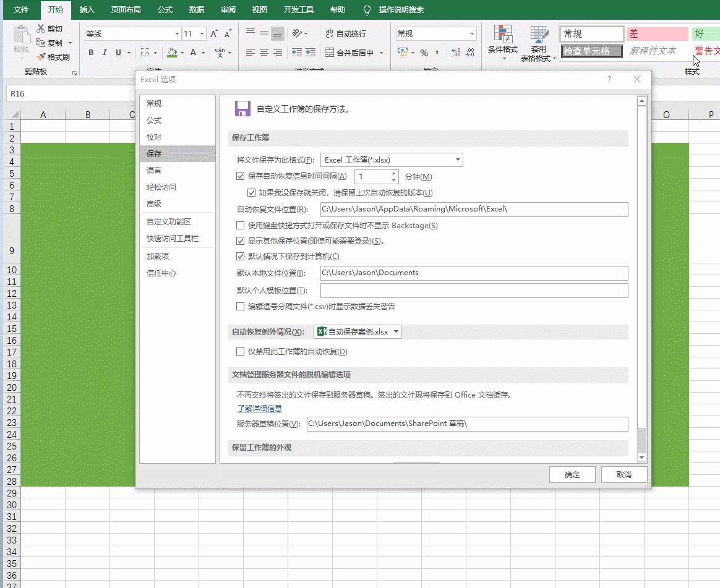Click the 默认本地文件位置 path field
720x588 pixels.
tap(474, 273)
